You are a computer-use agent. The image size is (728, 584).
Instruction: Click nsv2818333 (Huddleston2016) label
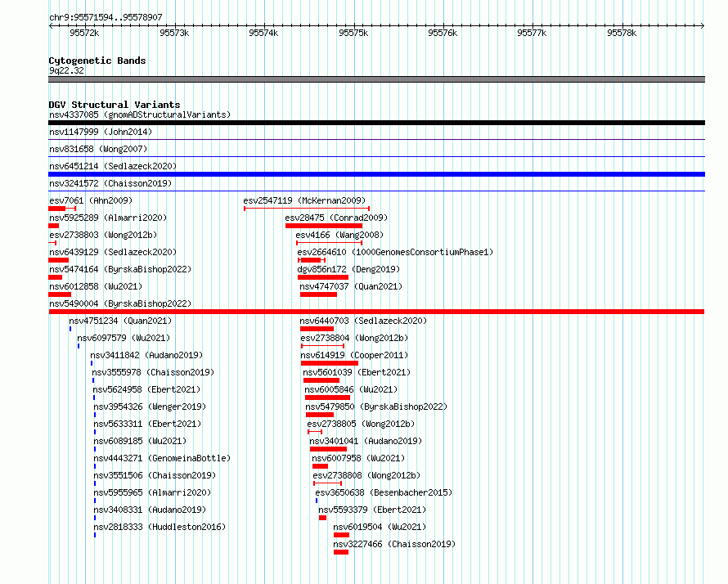tap(160, 527)
